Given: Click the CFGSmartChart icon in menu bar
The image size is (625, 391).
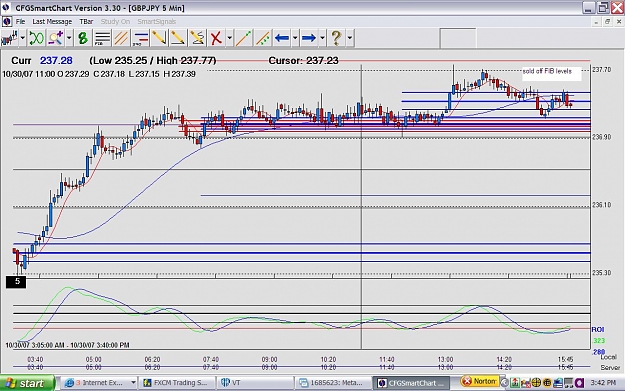Looking at the screenshot, I should pyautogui.click(x=7, y=22).
